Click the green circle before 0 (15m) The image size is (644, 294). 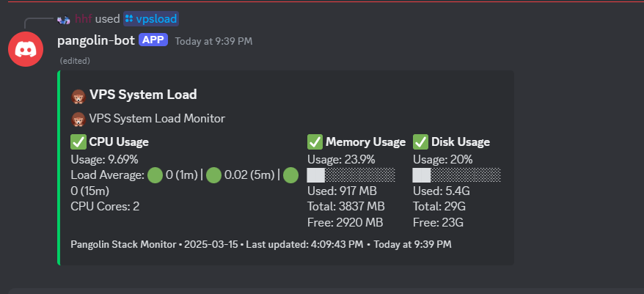point(290,175)
